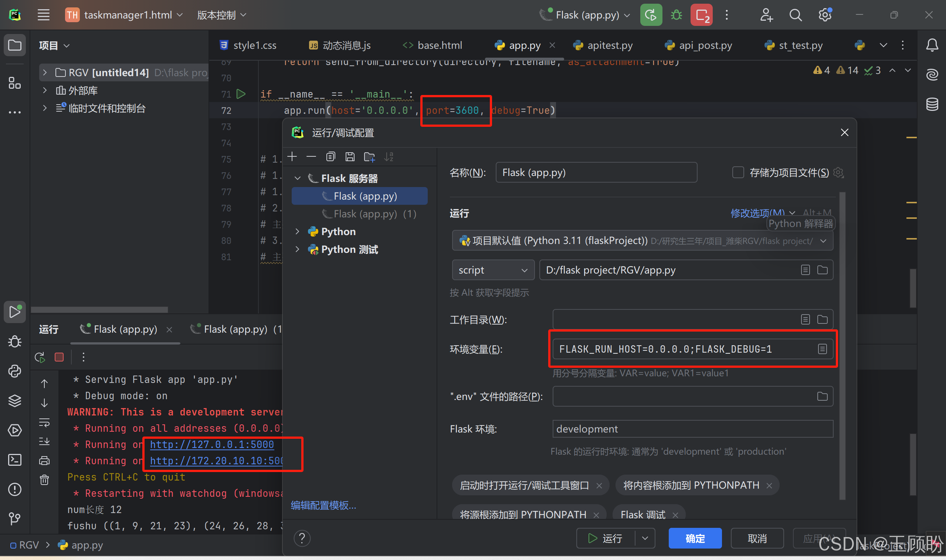
Task: Enable the store as project file checkbox
Action: (x=738, y=173)
